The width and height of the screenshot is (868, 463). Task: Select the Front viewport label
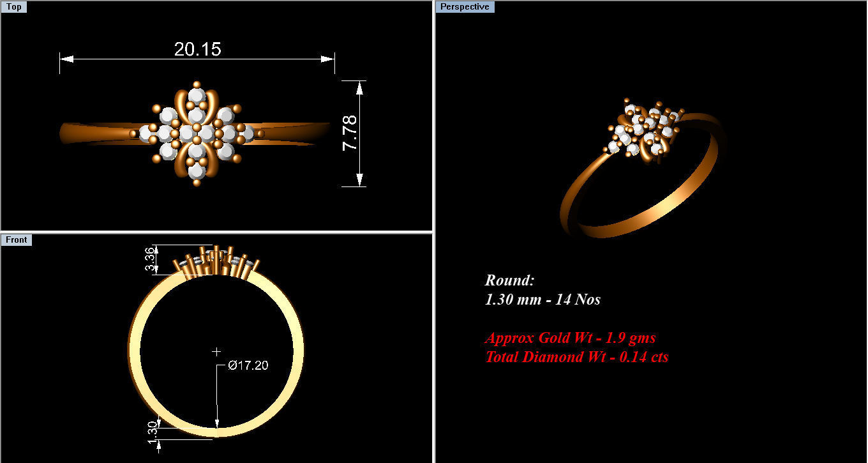[17, 240]
